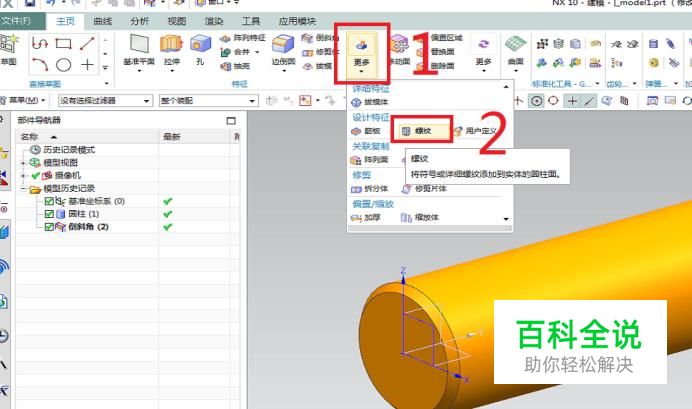Expand the 标准化工具 group dropdown
This screenshot has height=409, width=692.
coord(598,83)
